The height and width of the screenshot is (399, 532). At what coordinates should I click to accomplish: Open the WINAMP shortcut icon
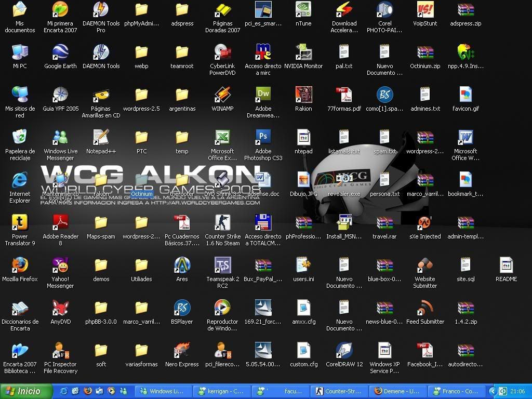222,95
